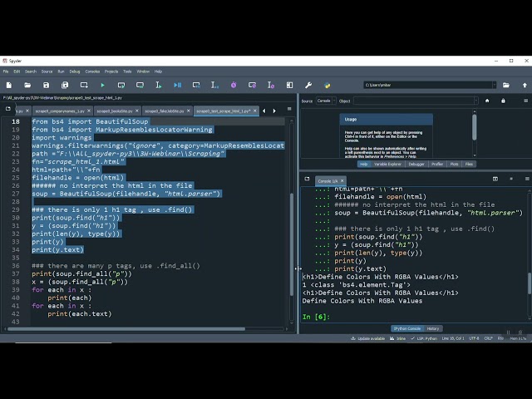Viewport: 532px width, 399px height.
Task: Run current cell icon
Action: (121, 85)
